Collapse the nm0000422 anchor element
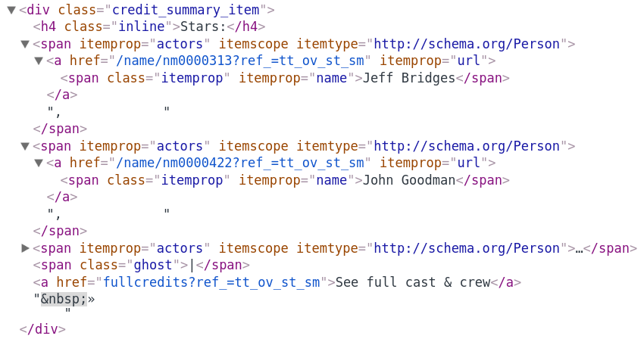644x339 pixels. click(x=39, y=163)
